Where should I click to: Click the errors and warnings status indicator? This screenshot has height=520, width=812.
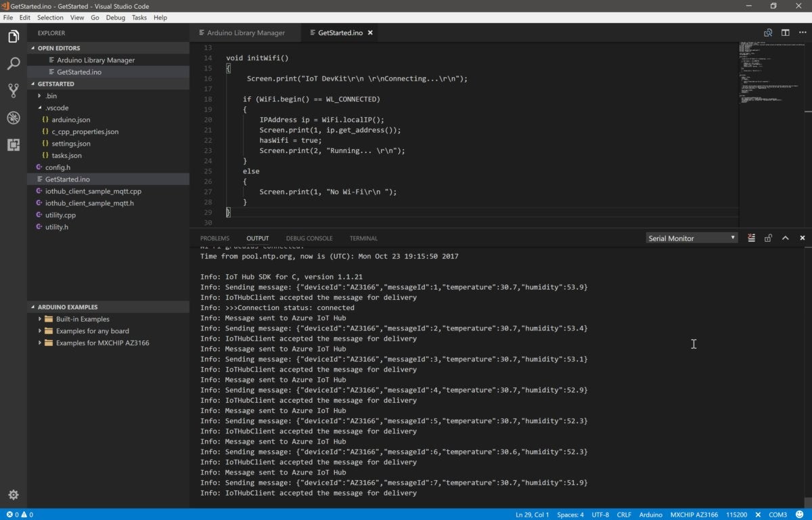tap(18, 515)
